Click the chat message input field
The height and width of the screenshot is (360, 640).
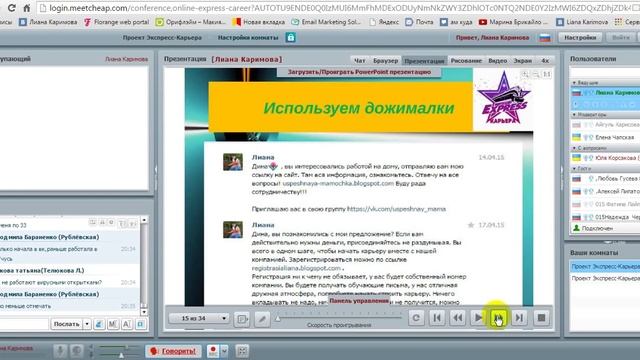(24, 324)
